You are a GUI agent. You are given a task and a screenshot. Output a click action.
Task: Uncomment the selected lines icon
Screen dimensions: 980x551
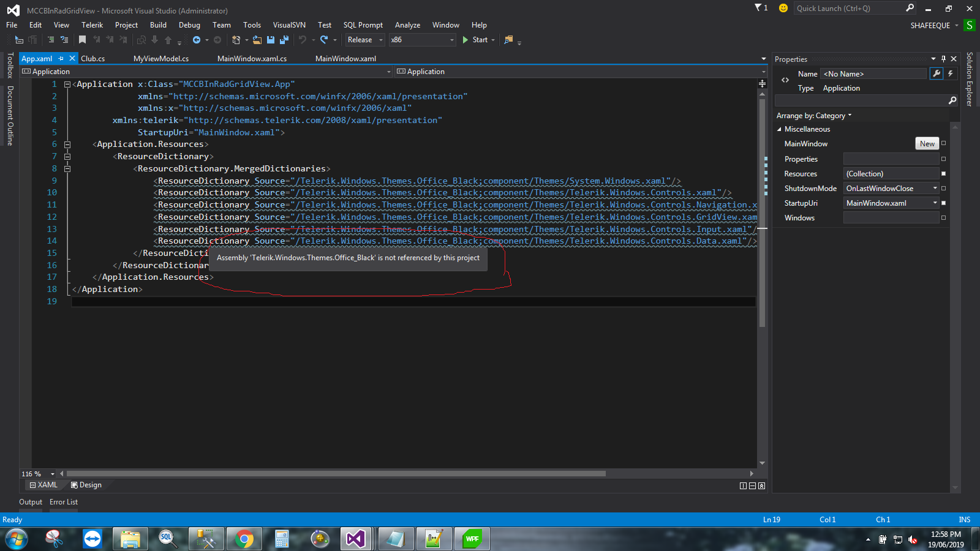click(x=64, y=40)
